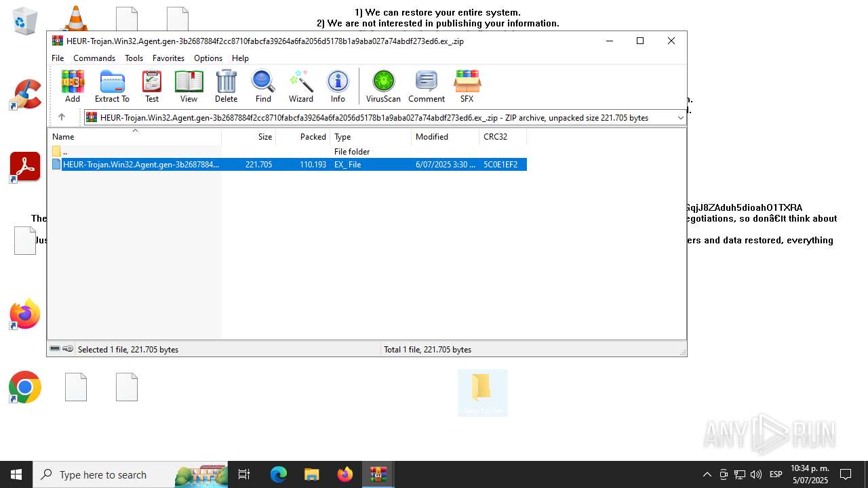The height and width of the screenshot is (488, 868).
Task: Open the Help menu
Action: point(240,58)
